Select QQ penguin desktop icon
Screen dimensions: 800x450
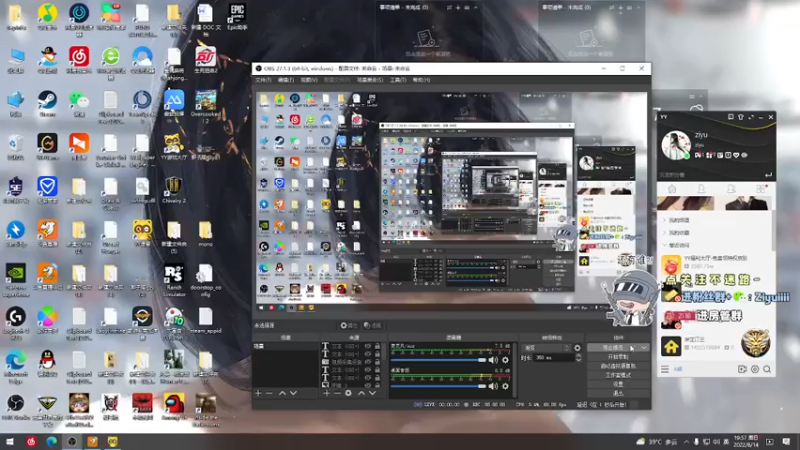click(47, 363)
